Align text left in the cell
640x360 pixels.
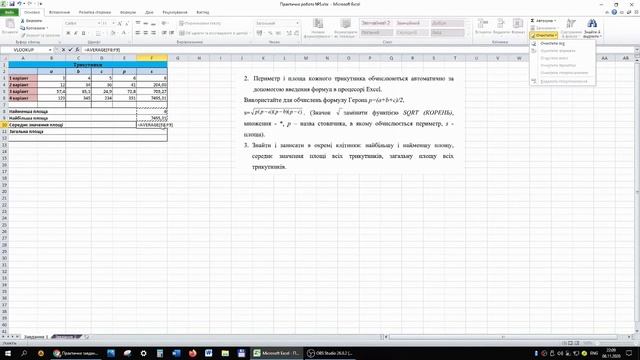coord(138,33)
